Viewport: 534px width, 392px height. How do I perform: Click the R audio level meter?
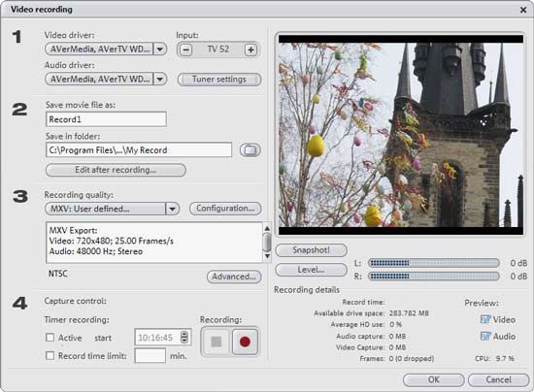(434, 277)
